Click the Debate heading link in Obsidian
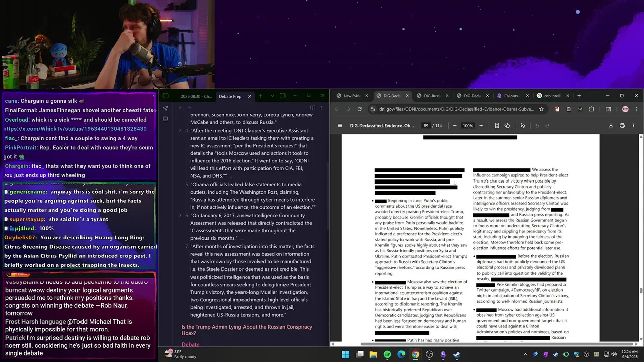The image size is (644, 362). tap(191, 345)
